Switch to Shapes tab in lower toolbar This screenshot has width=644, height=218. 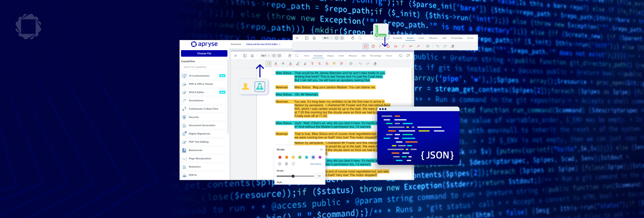click(x=330, y=56)
